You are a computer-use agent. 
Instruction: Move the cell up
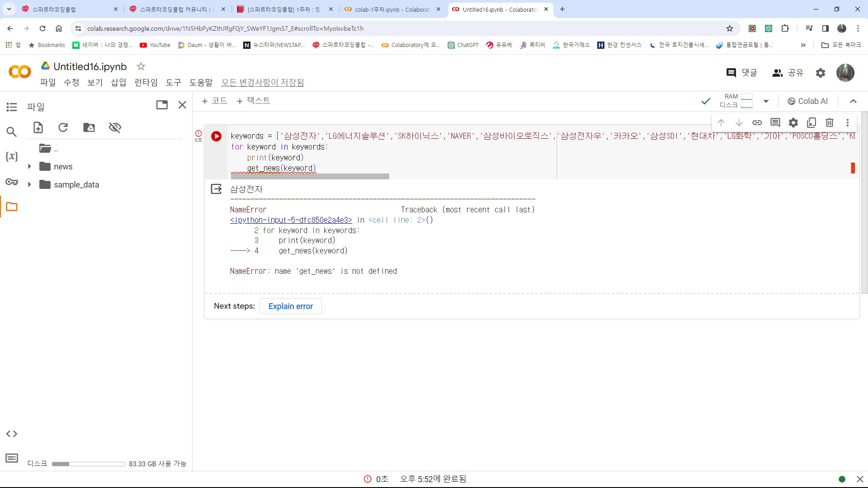[x=721, y=122]
